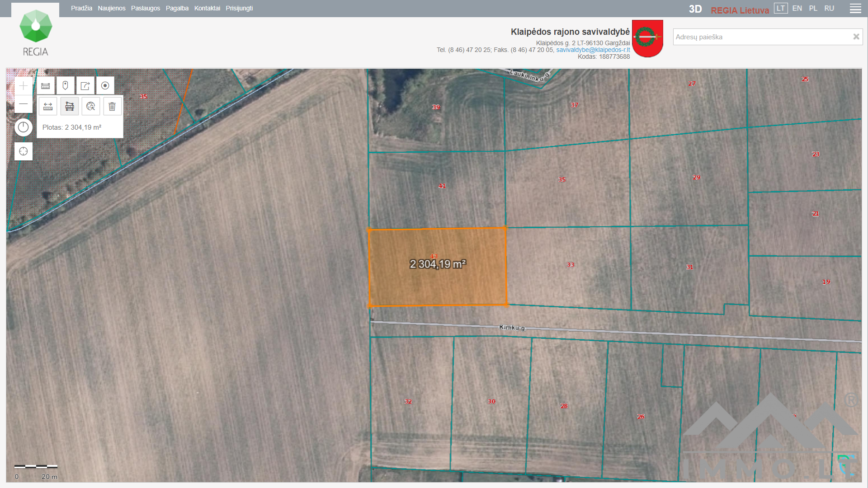Click the REGIA logo
Image resolution: width=868 pixels, height=488 pixels.
pyautogui.click(x=35, y=33)
